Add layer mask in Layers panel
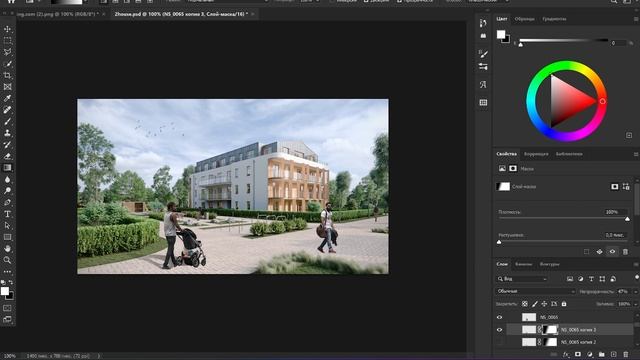 pyautogui.click(x=578, y=354)
